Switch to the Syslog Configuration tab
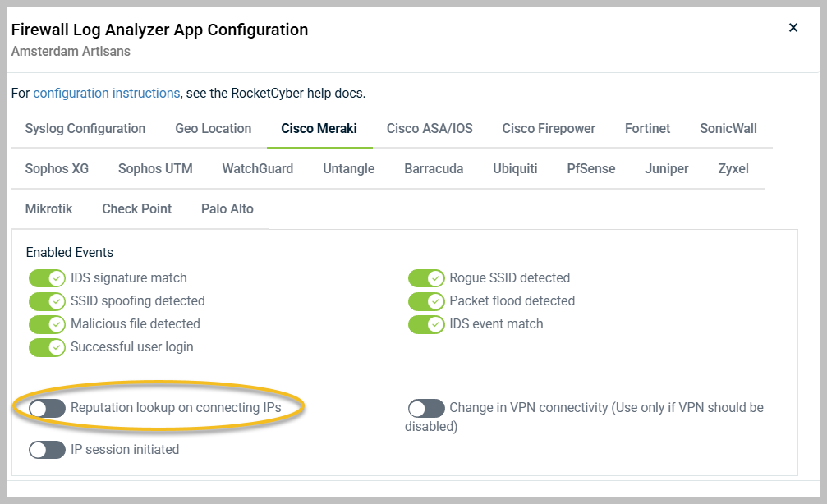The height and width of the screenshot is (504, 827). [x=85, y=128]
